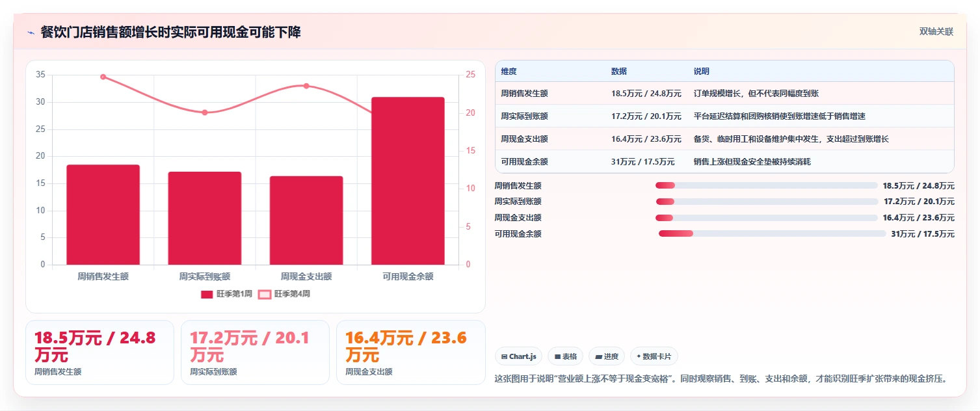The height and width of the screenshot is (411, 980).
Task: Select the 表格 tag chip
Action: (x=565, y=356)
